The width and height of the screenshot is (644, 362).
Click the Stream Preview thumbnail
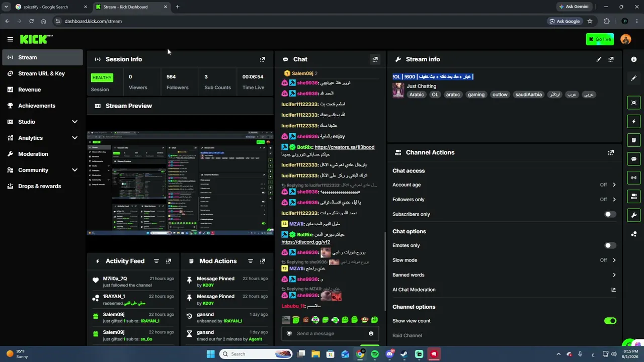(180, 183)
